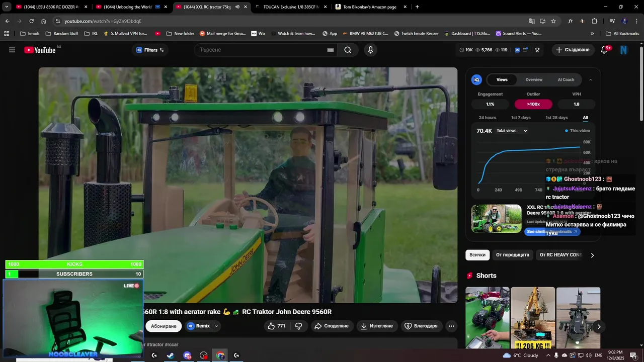Show next Shorts with the arrow
644x362 pixels.
[599, 327]
